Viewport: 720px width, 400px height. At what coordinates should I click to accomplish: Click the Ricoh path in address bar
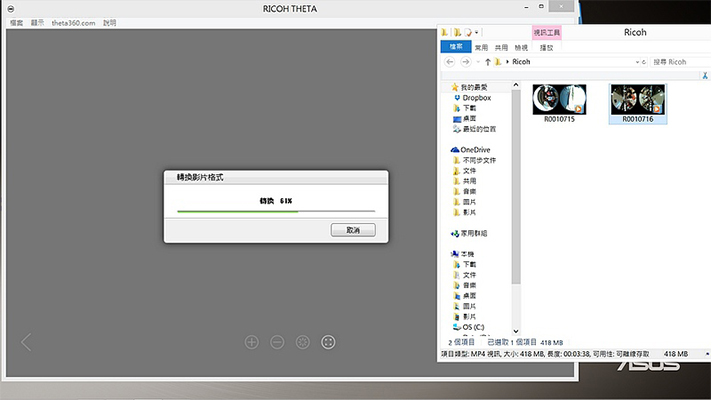coord(521,62)
